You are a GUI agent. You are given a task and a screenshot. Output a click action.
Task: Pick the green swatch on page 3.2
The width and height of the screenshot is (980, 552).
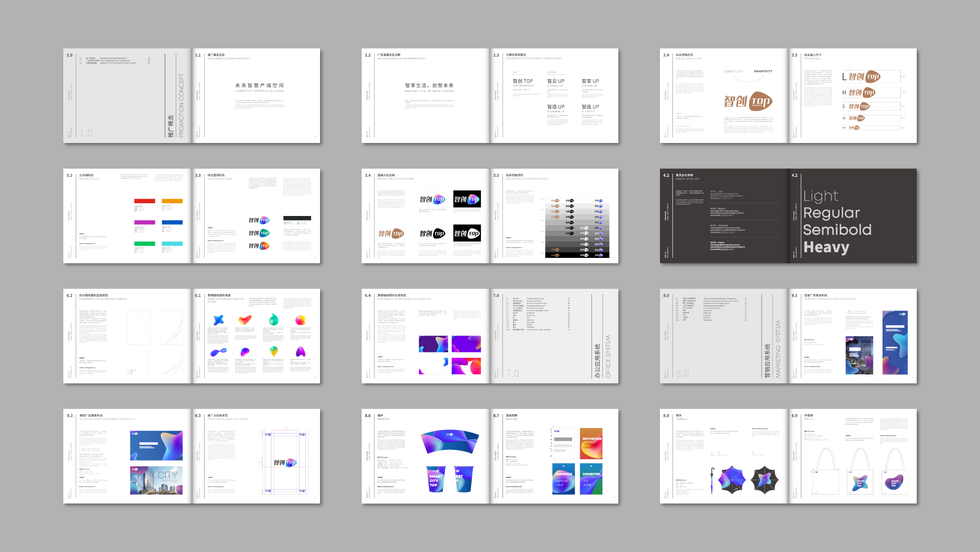pos(144,244)
